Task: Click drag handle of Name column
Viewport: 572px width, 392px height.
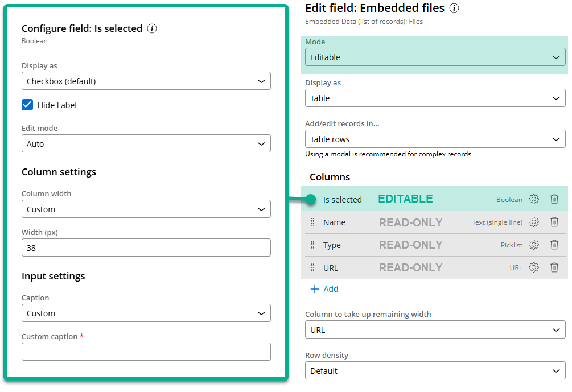Action: [x=312, y=222]
